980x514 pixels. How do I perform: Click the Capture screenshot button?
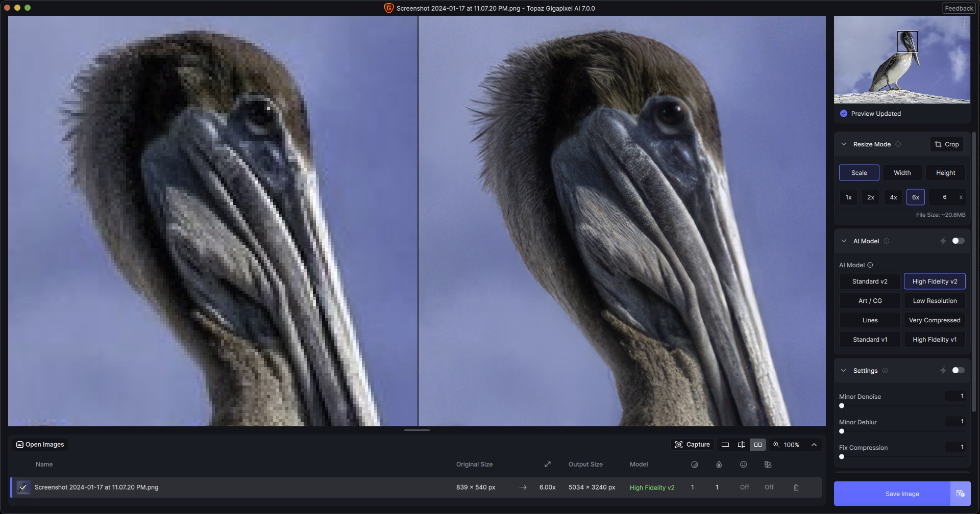point(693,445)
